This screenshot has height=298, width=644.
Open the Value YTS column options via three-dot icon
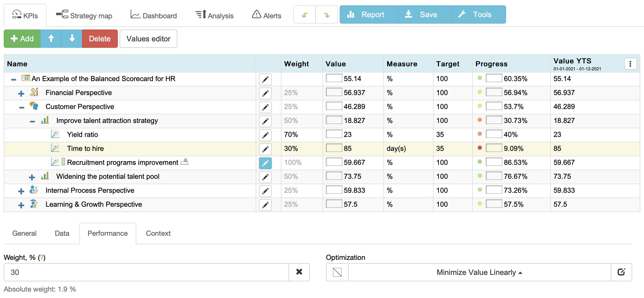point(630,64)
